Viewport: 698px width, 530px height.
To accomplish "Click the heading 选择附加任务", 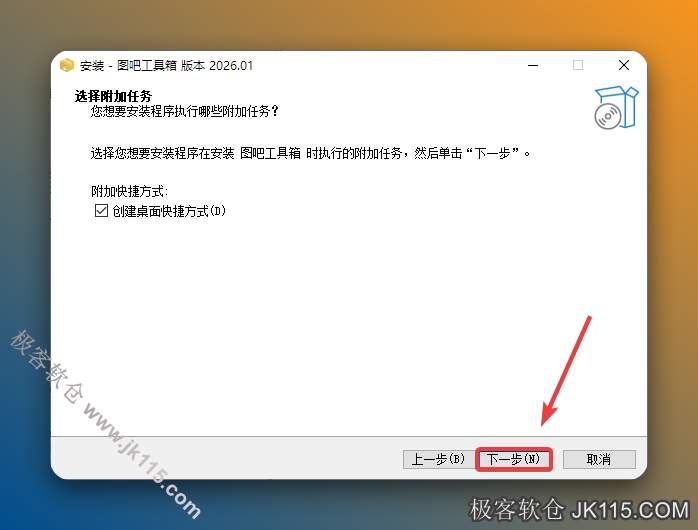I will [x=113, y=96].
